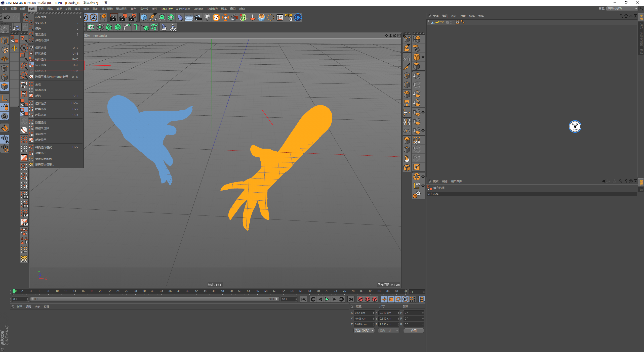Toggle the Position keyframe move button
The image size is (644, 352).
point(384,299)
